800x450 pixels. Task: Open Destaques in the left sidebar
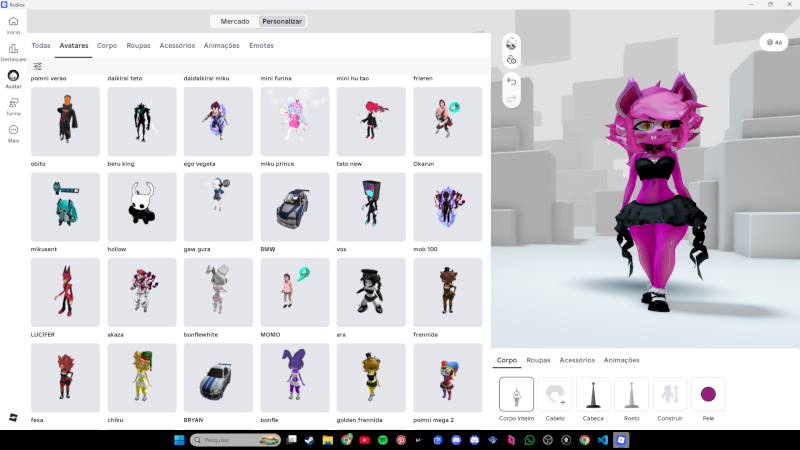[13, 52]
